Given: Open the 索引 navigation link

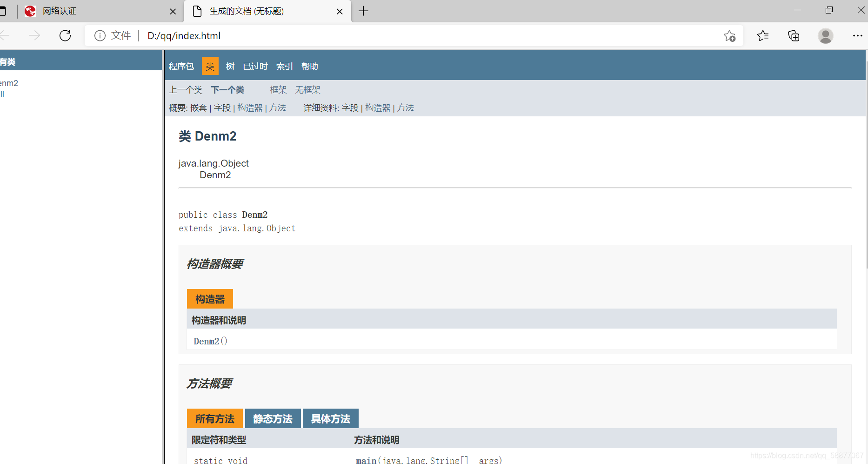Looking at the screenshot, I should coord(285,67).
